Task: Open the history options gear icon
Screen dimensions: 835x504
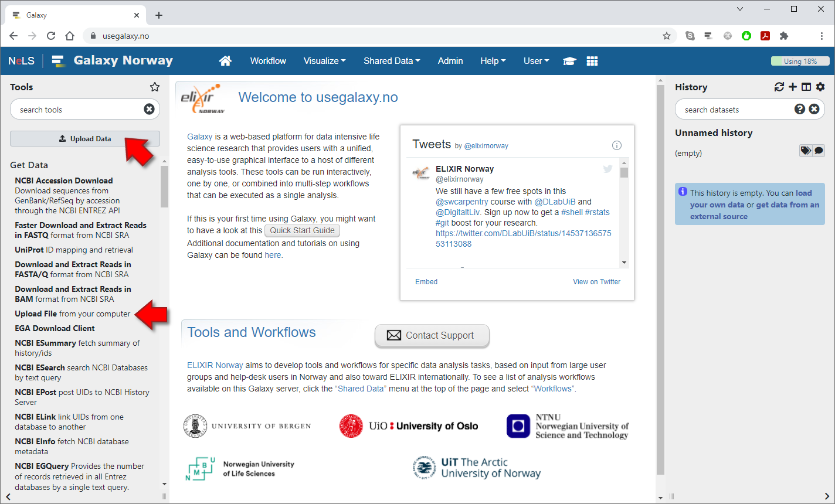Action: pos(820,87)
